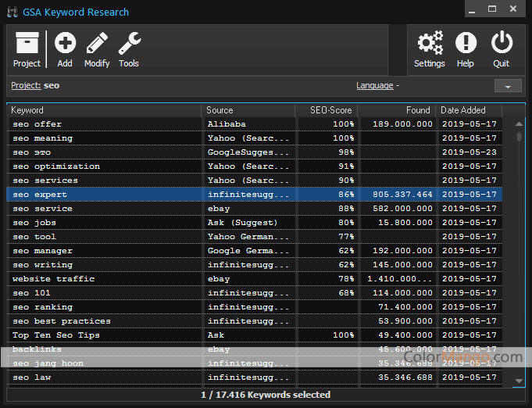Select the 'seo ranking' keyword
The width and height of the screenshot is (532, 408).
[42, 307]
